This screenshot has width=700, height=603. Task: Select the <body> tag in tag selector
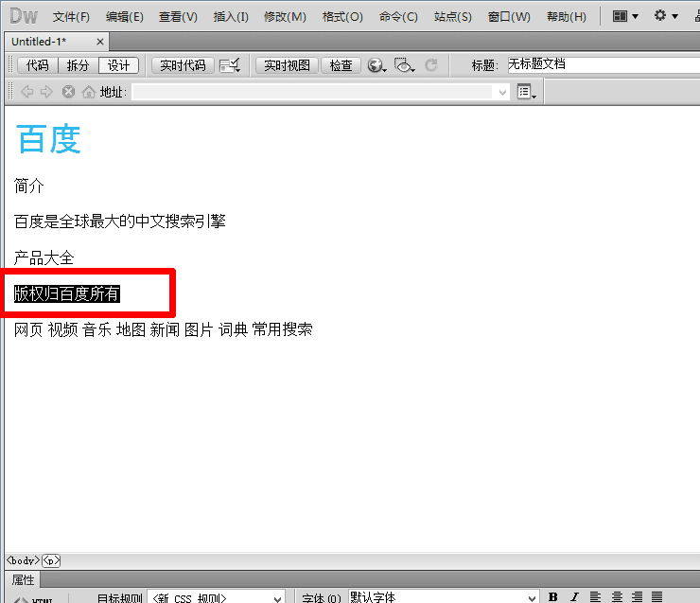pyautogui.click(x=24, y=560)
